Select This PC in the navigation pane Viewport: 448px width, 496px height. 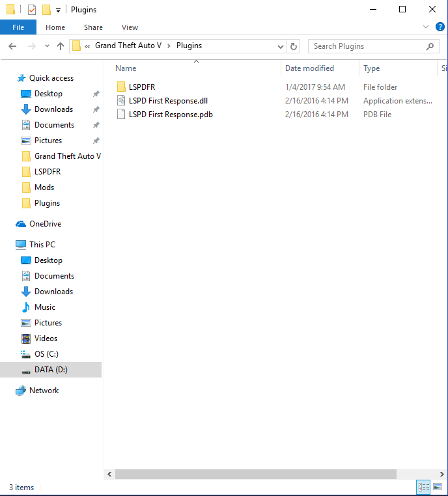(42, 245)
